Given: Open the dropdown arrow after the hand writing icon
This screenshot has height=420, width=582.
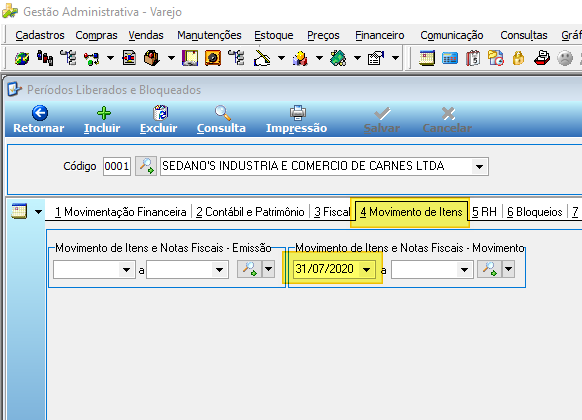Looking at the screenshot, I should point(281,58).
